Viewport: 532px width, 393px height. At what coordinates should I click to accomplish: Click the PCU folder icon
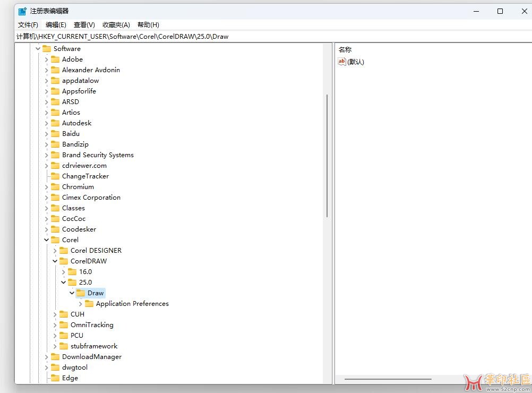point(63,336)
